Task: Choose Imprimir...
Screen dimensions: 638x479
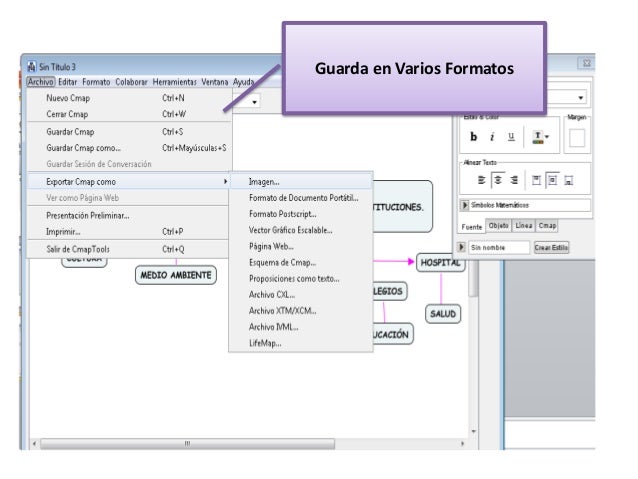Action: pyautogui.click(x=129, y=232)
